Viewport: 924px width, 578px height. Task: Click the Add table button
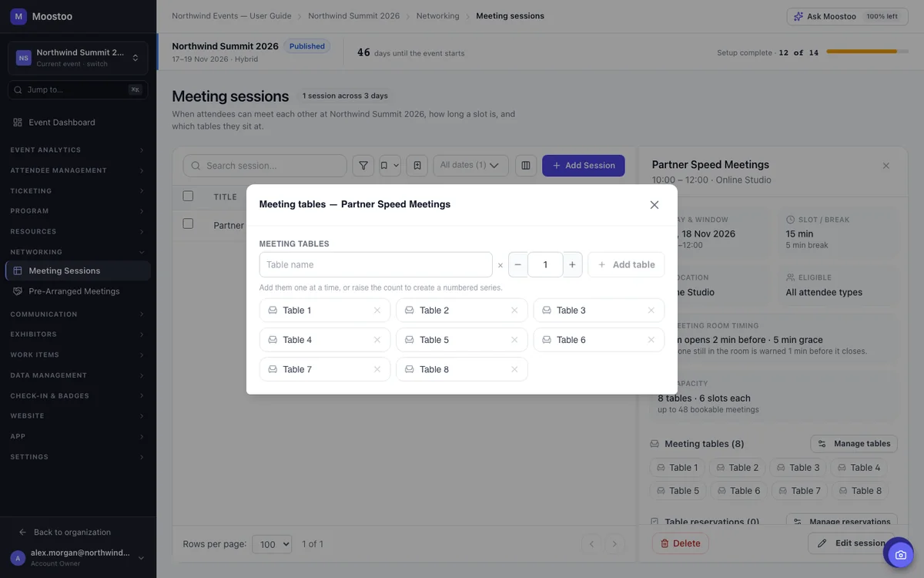[x=626, y=264]
